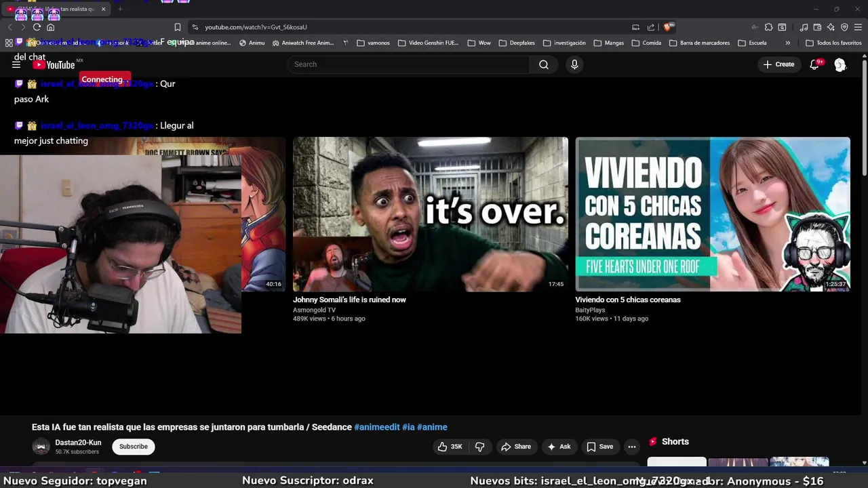Viewport: 868px width, 488px height.
Task: Open the Brave Shields lion icon
Action: click(x=667, y=27)
